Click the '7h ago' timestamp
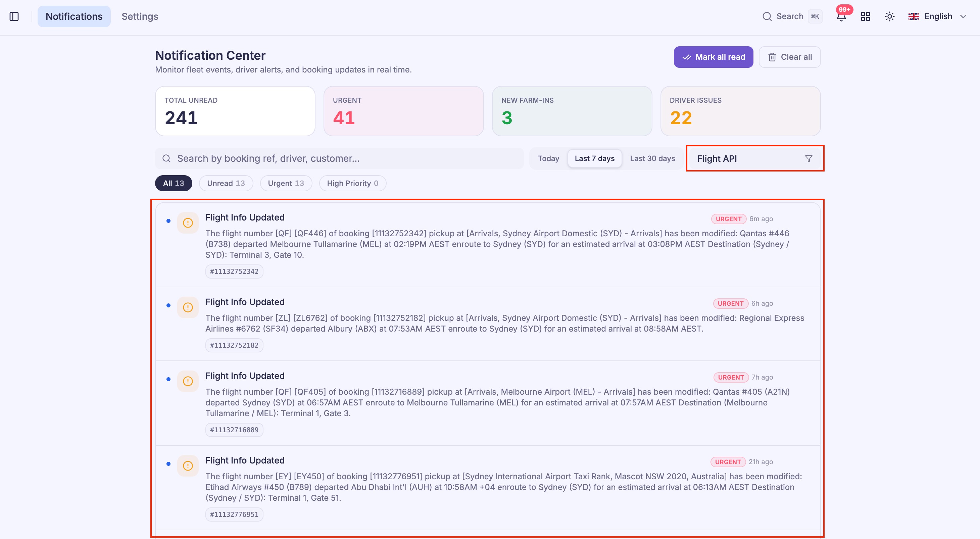The width and height of the screenshot is (980, 539). click(x=763, y=377)
